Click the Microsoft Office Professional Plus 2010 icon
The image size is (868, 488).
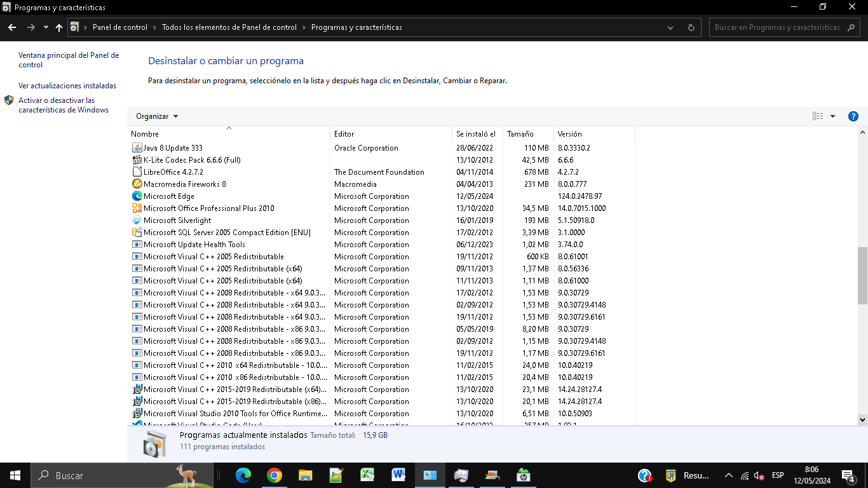pos(137,208)
